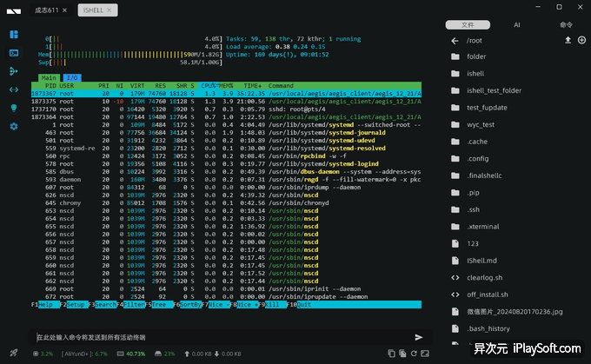The image size is (591, 364).
Task: Click the paste icon in the bottom toolbar
Action: click(x=402, y=354)
